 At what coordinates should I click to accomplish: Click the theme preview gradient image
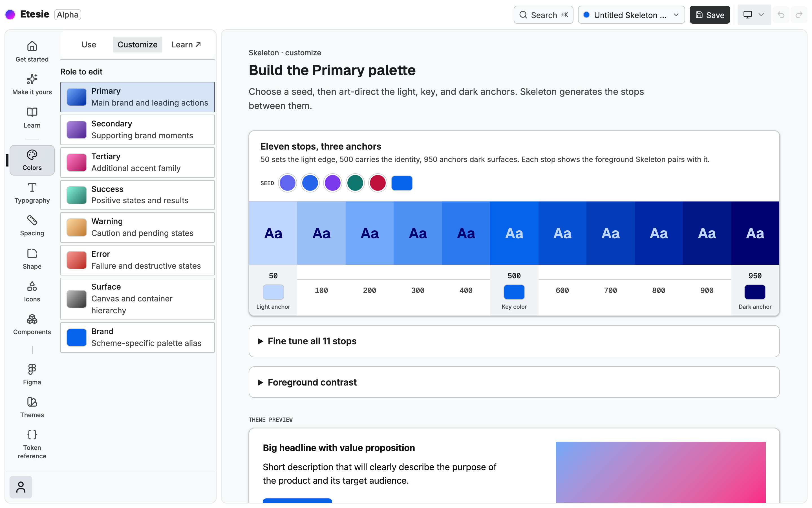pyautogui.click(x=660, y=472)
